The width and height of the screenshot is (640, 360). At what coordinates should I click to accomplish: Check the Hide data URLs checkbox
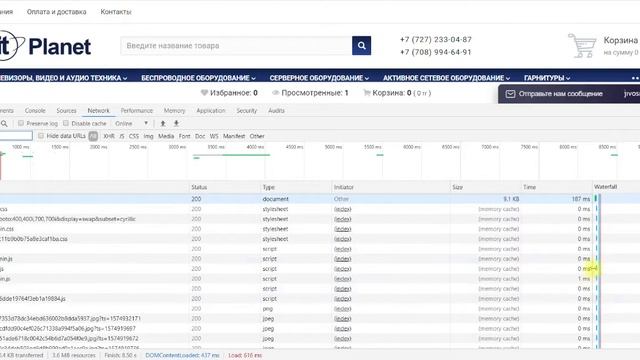coord(41,136)
